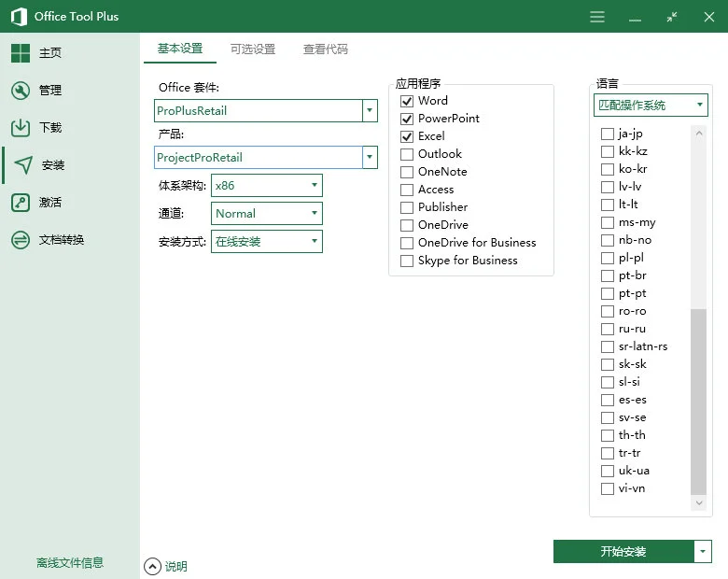
Task: Tick the Publisher checkbox
Action: tap(407, 207)
